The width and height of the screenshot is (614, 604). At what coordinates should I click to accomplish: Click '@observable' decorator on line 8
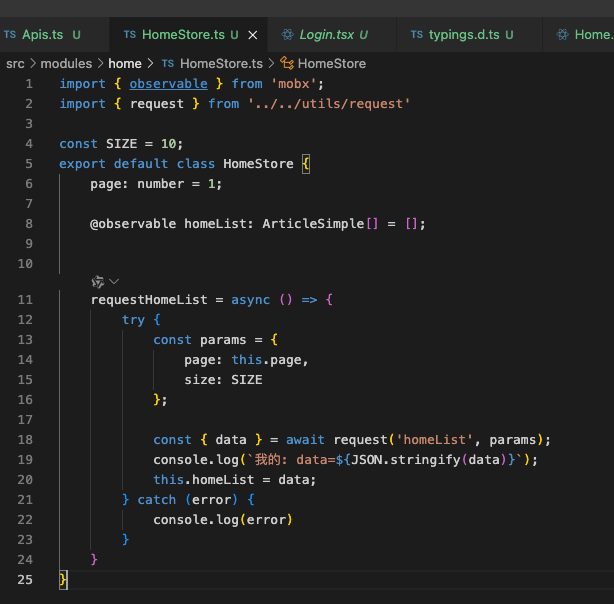pyautogui.click(x=133, y=224)
